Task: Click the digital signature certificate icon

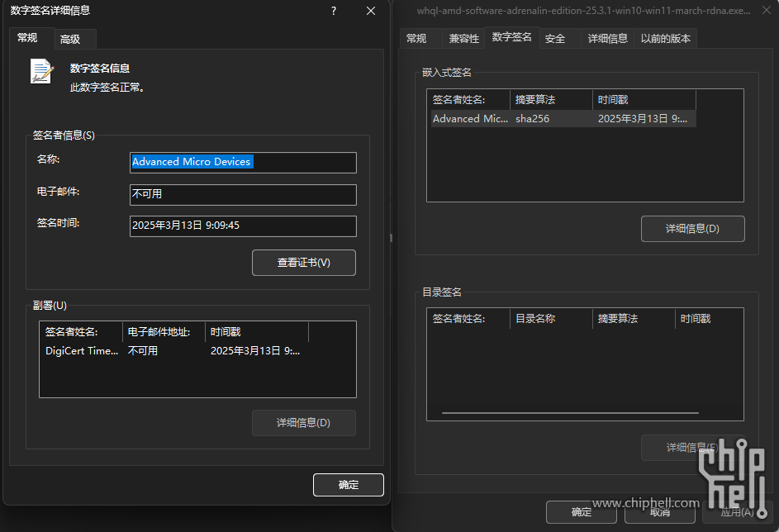Action: (42, 71)
